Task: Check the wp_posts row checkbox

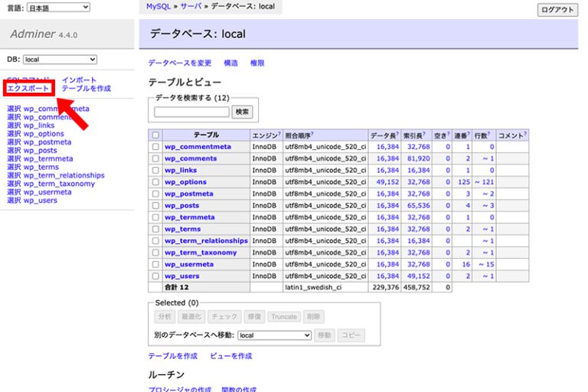Action: point(155,205)
